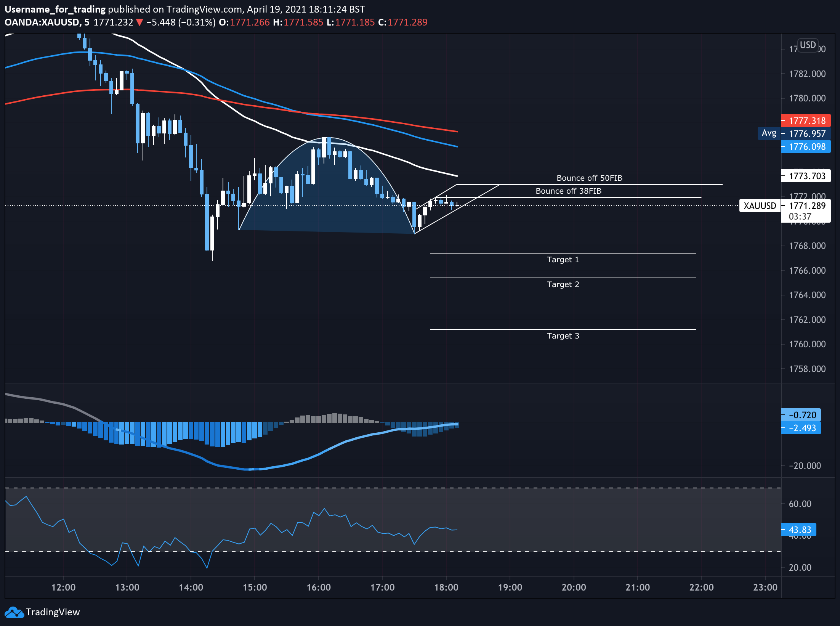Click the 22:00 time axis label
Screen dimensions: 840x626
coord(702,587)
